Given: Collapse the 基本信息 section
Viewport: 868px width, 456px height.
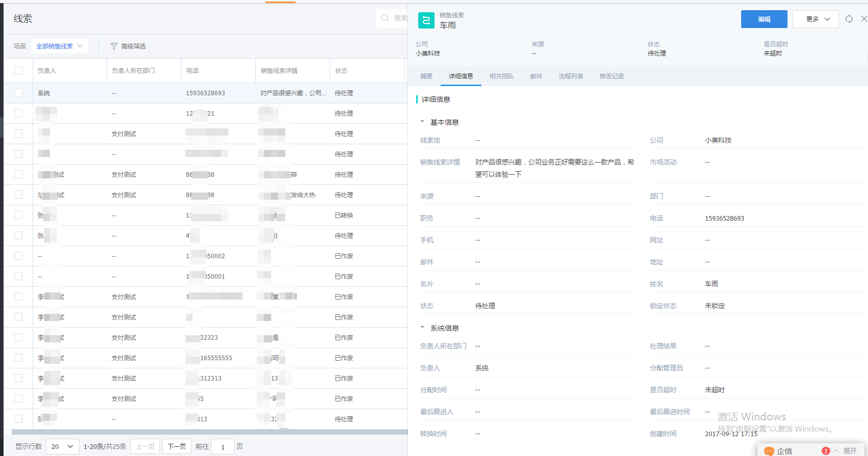Looking at the screenshot, I should [422, 122].
